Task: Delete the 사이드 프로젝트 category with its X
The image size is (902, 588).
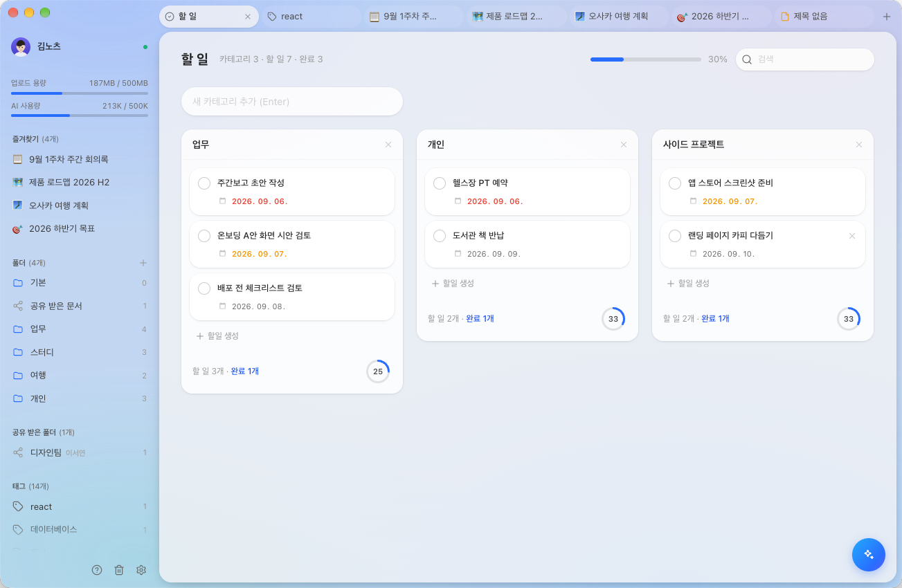Action: coord(859,145)
